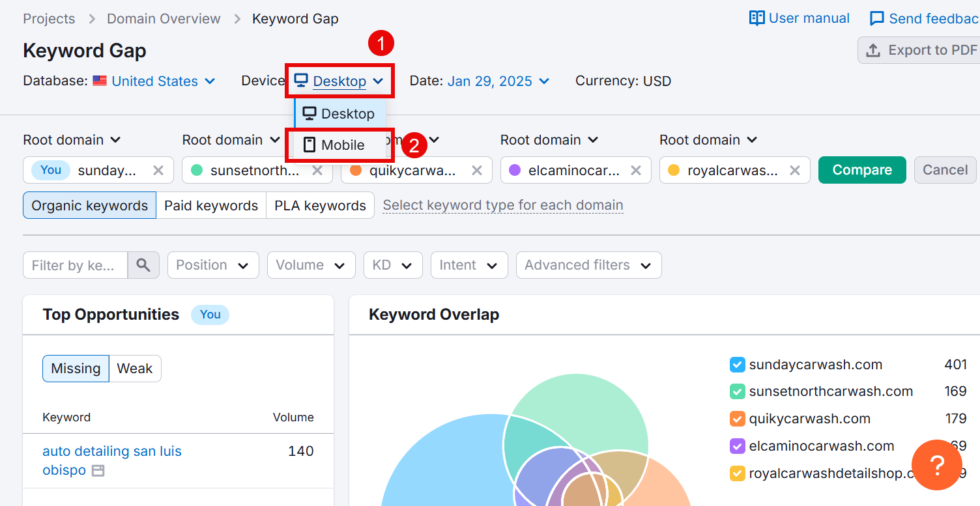Click the orange dot on quikycarwa domain
The width and height of the screenshot is (980, 506).
pyautogui.click(x=356, y=170)
